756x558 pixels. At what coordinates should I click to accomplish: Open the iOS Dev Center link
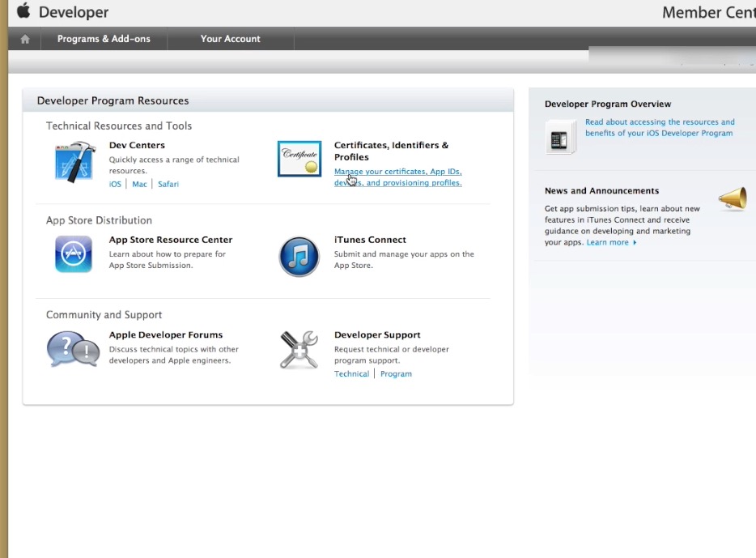click(x=115, y=184)
